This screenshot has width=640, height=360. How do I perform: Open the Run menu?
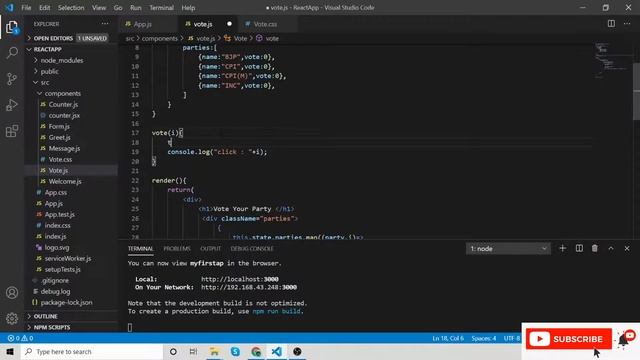136,7
